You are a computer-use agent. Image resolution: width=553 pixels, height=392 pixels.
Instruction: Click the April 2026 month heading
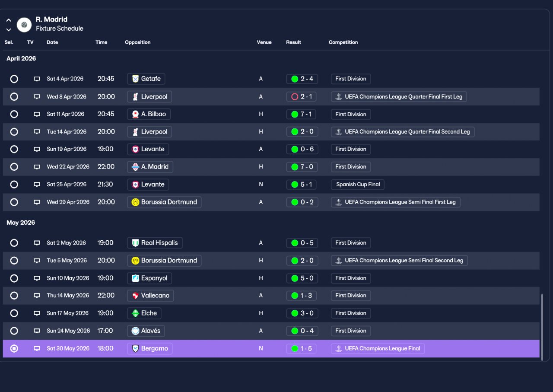tap(21, 59)
